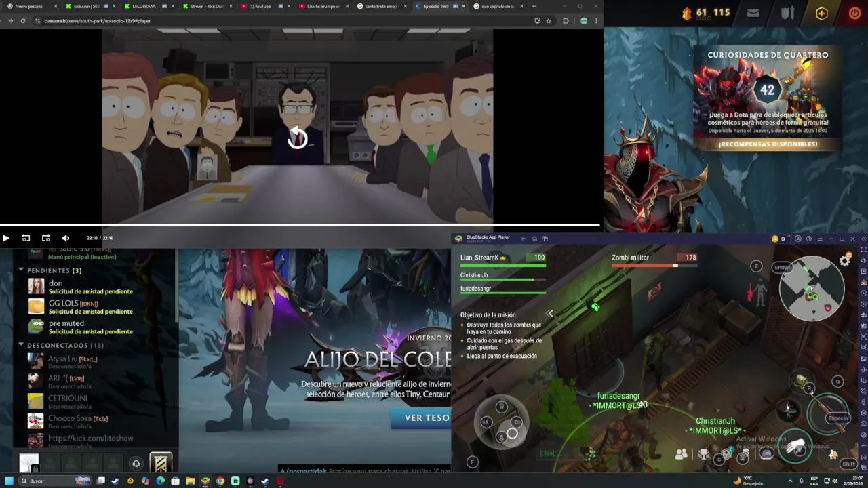Click the VER TESORO button
Viewport: 868px width, 488px height.
point(421,418)
